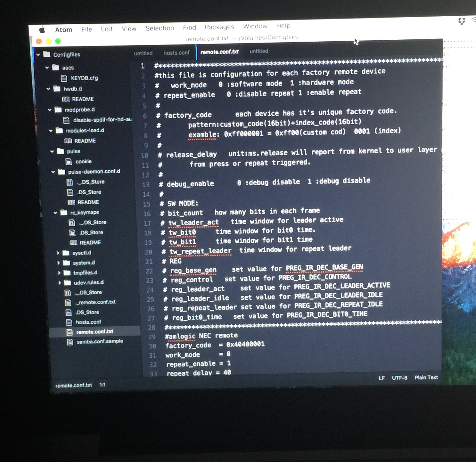Image resolution: width=476 pixels, height=462 pixels.
Task: Click the Configfiles root folder icon
Action: [x=47, y=54]
